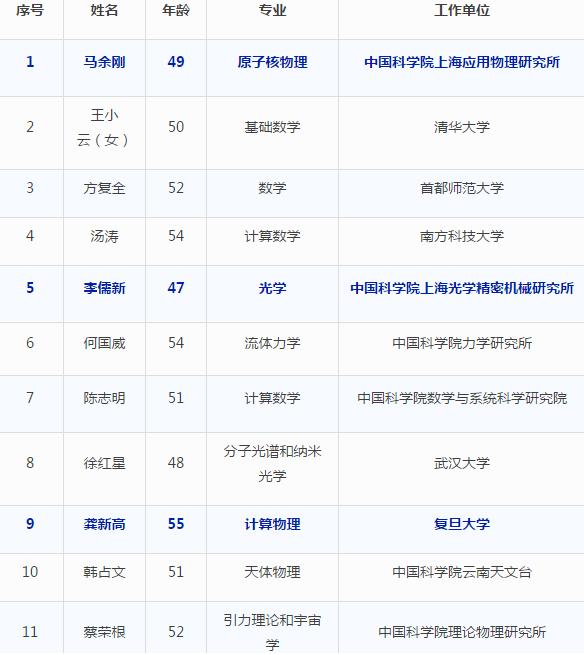
Task: Select the 李儒新 name cell
Action: [x=104, y=288]
